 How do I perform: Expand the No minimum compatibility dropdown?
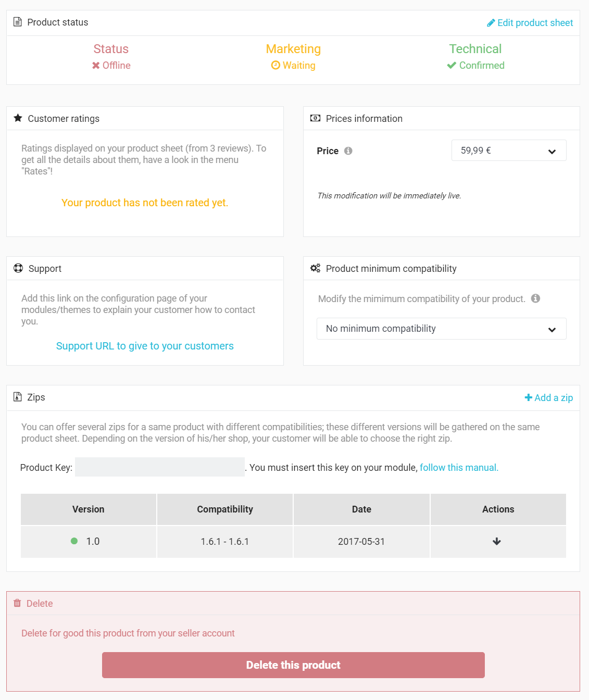441,329
